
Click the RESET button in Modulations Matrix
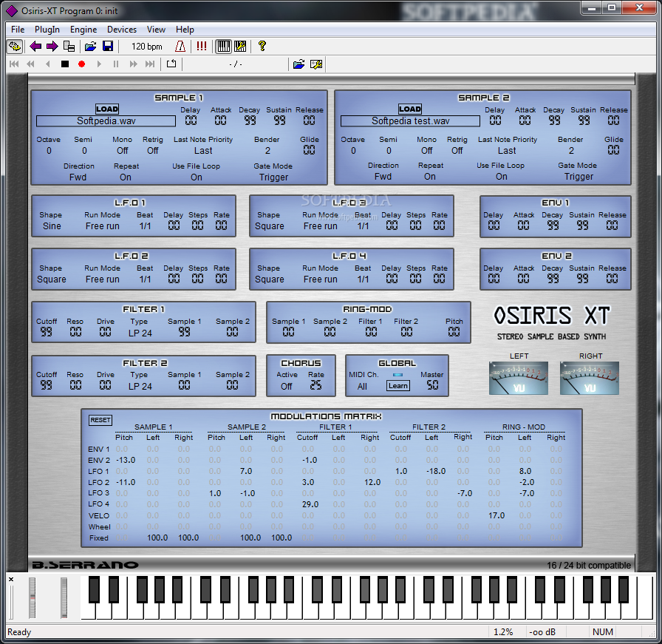point(100,420)
